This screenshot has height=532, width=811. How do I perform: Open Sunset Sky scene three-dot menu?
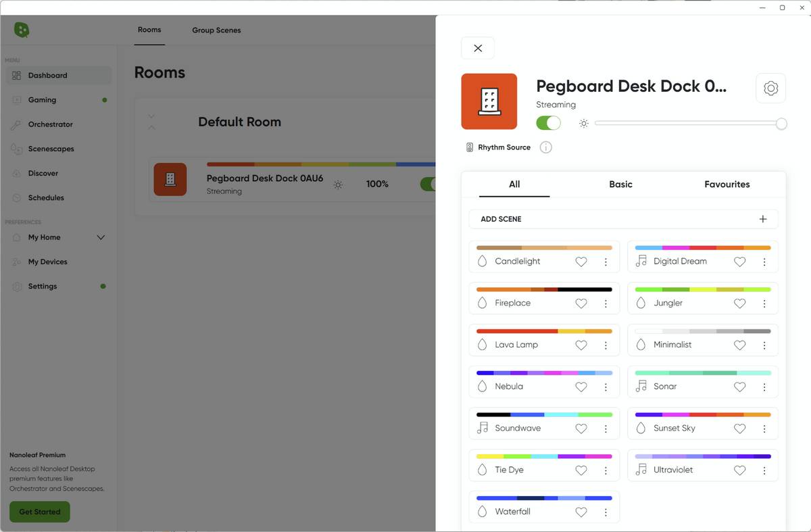click(x=764, y=429)
